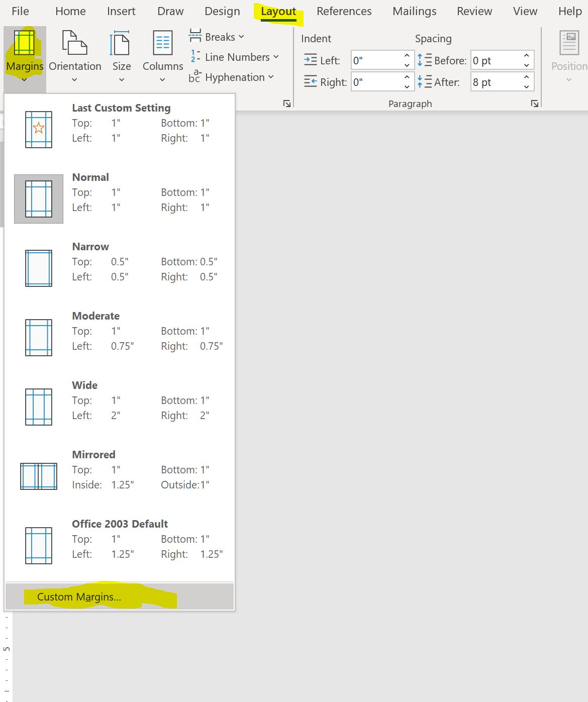Launch the Paragraph dialog launcher

(535, 104)
